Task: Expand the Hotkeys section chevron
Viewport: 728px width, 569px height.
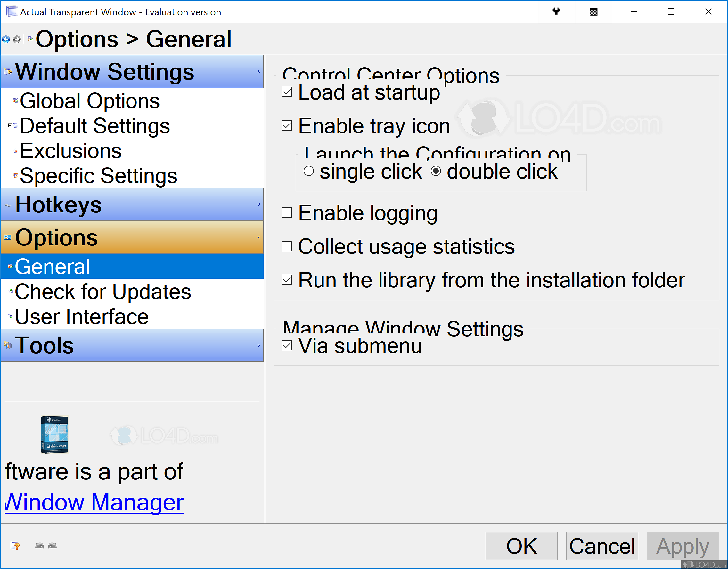Action: tap(258, 204)
